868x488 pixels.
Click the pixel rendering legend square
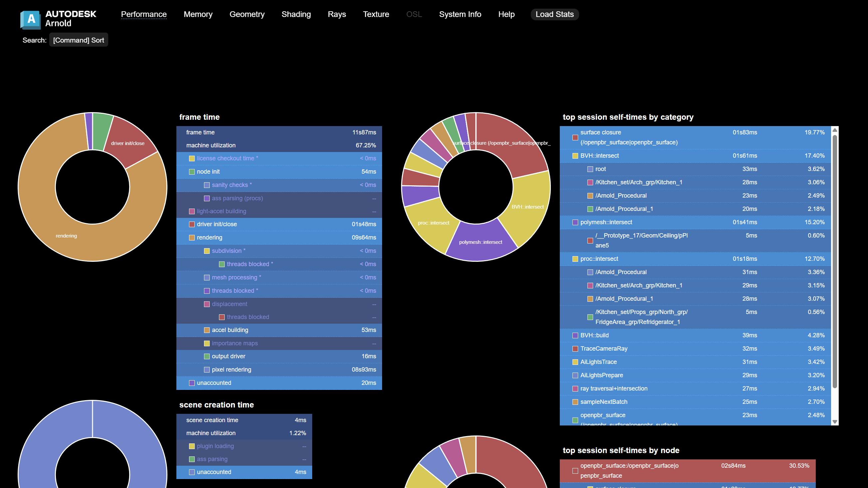click(x=207, y=370)
